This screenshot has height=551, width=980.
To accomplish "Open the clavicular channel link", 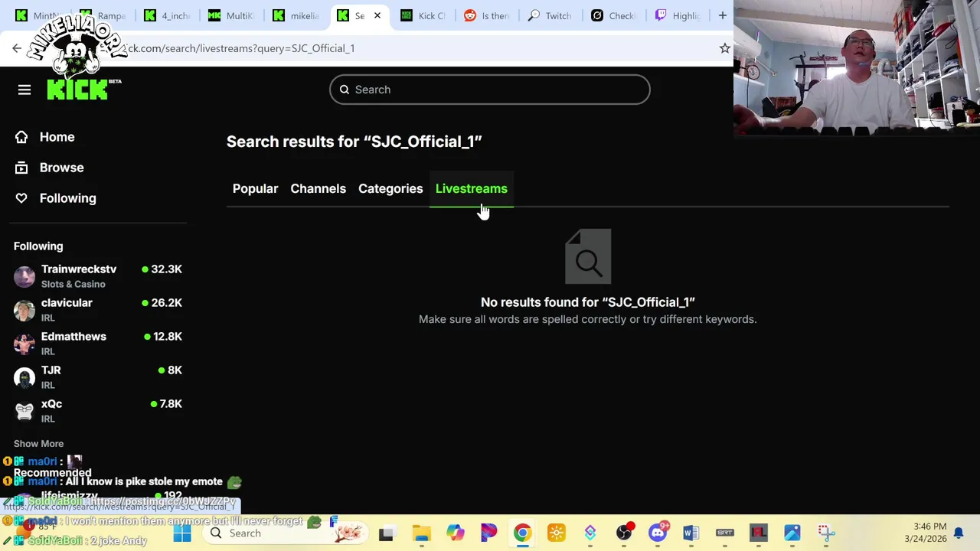I will pyautogui.click(x=67, y=303).
